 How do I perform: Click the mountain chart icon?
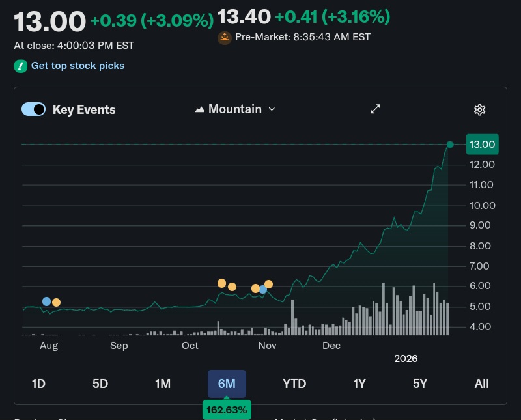[x=199, y=109]
